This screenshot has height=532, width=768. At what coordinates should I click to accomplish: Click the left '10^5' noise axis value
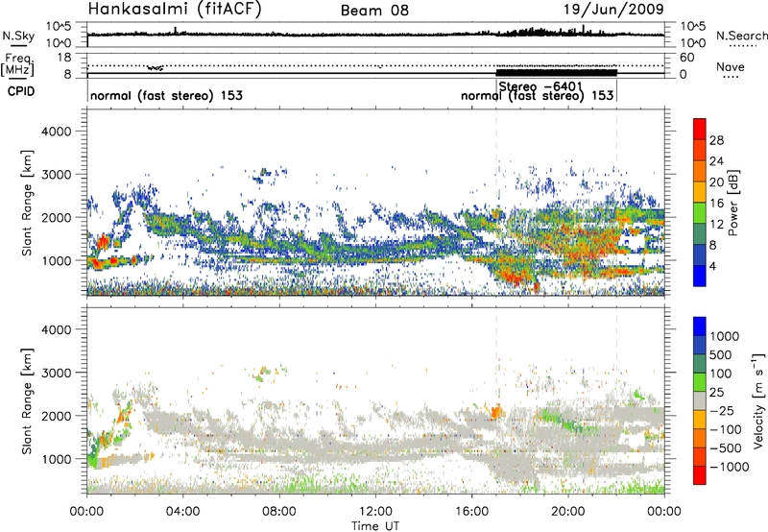[60, 27]
